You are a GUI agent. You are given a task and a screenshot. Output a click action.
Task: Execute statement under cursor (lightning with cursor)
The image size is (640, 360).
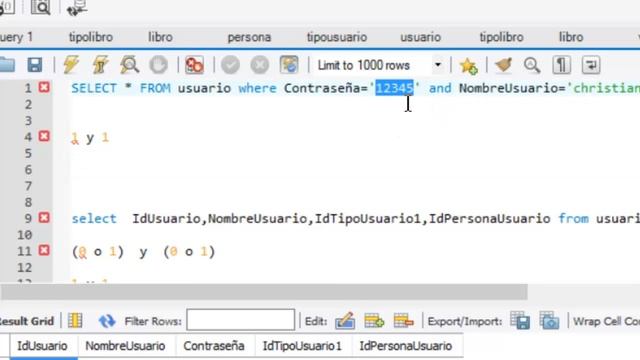(x=100, y=65)
